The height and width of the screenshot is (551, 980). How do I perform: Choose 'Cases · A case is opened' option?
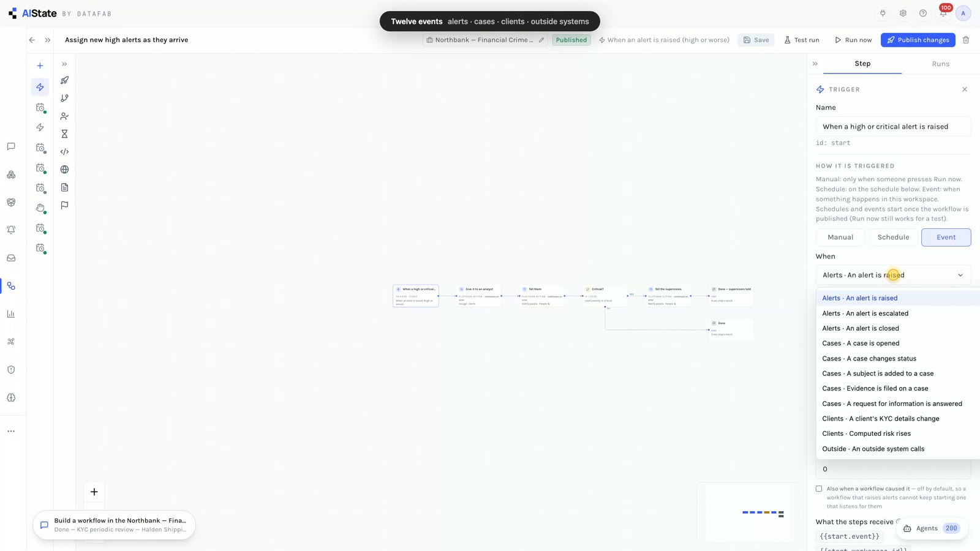[898, 343]
